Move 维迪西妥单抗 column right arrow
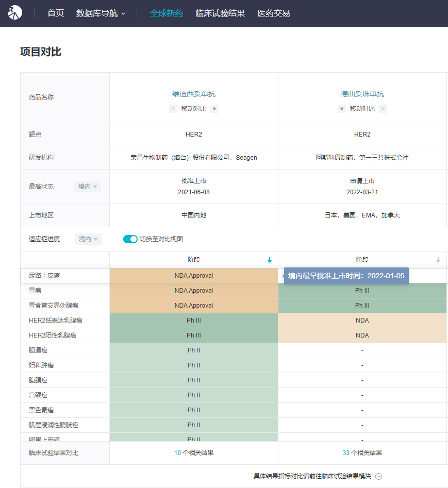Viewport: 448px width, 488px height. [x=214, y=109]
